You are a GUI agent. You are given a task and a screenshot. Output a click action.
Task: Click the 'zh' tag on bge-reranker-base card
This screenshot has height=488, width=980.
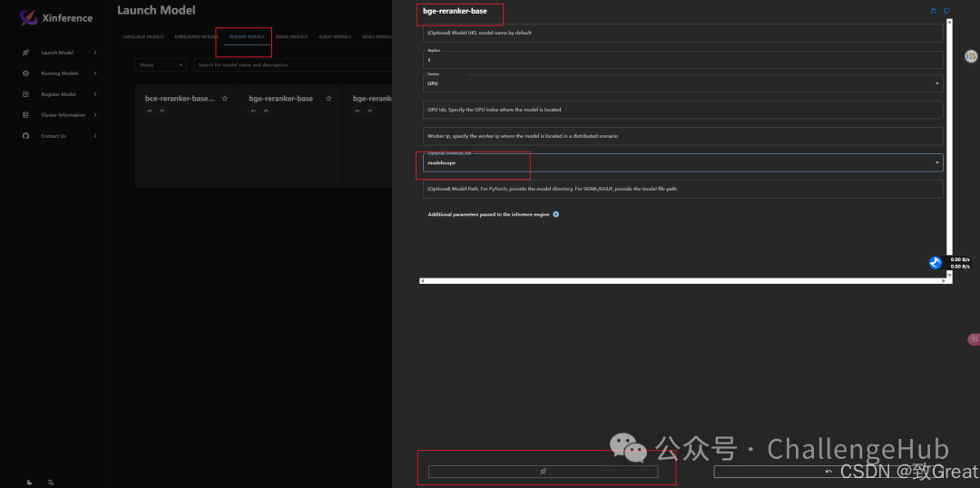pyautogui.click(x=266, y=111)
